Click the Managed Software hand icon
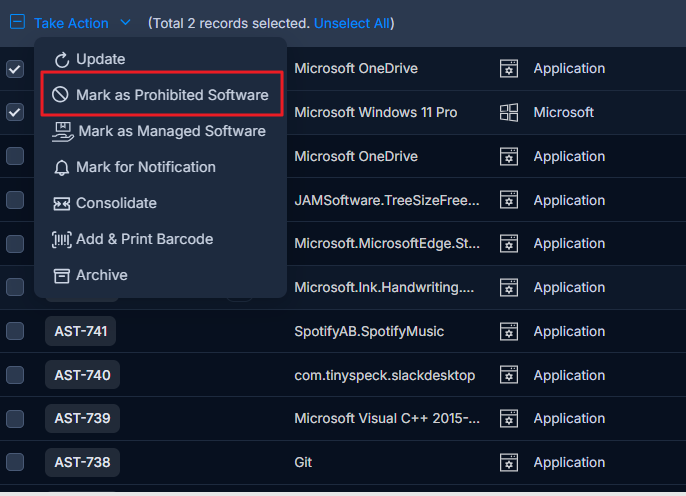Viewport: 686px width, 496px height. (x=63, y=132)
